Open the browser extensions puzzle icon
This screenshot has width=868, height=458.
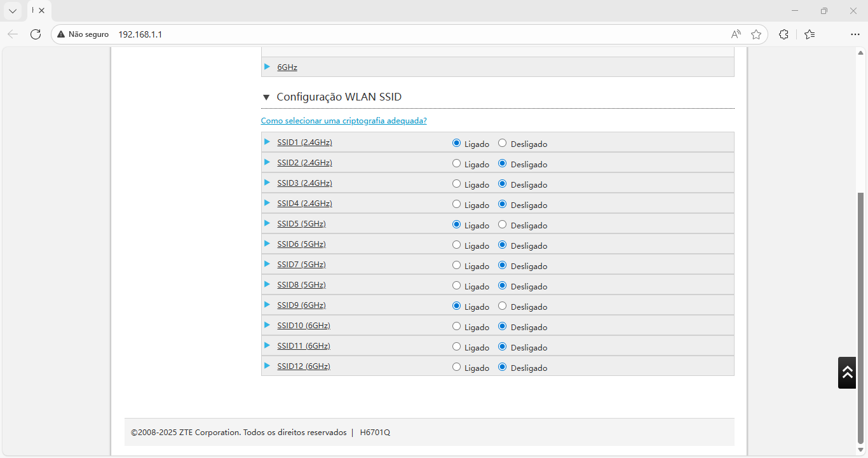click(x=783, y=34)
